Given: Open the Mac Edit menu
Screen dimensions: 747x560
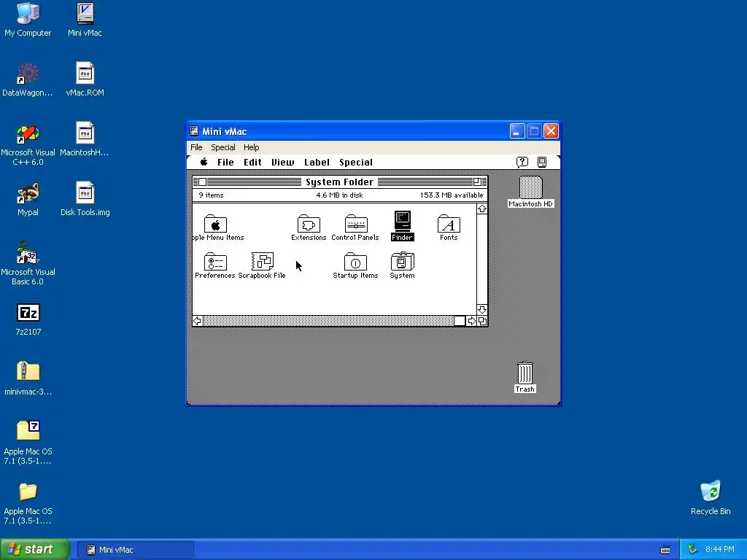Looking at the screenshot, I should point(252,163).
